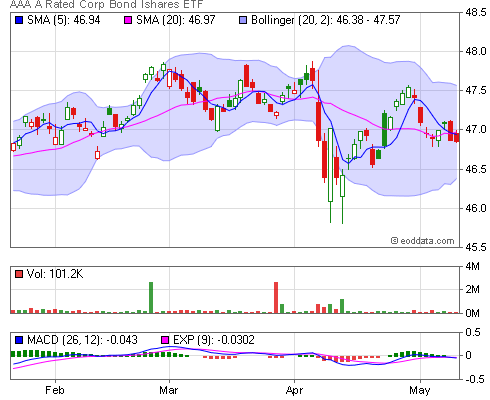This screenshot has width=490, height=400.
Task: Click the blue SMA (5) legend swatch
Action: tap(19, 20)
